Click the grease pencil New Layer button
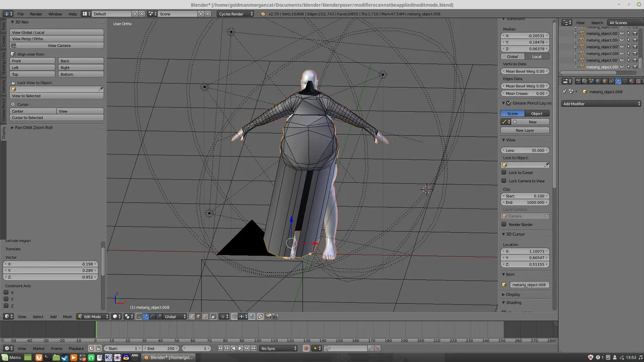Screen dimensions: 644x362 click(525, 130)
